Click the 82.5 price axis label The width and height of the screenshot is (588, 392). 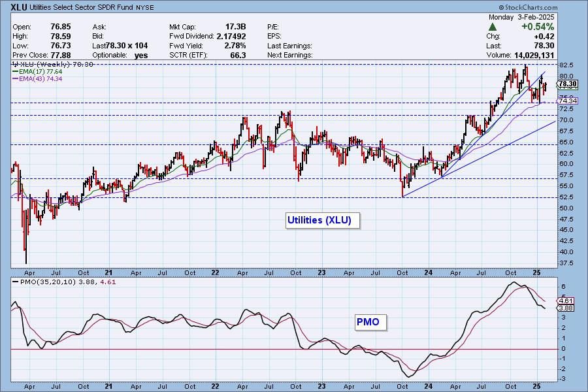[566, 65]
